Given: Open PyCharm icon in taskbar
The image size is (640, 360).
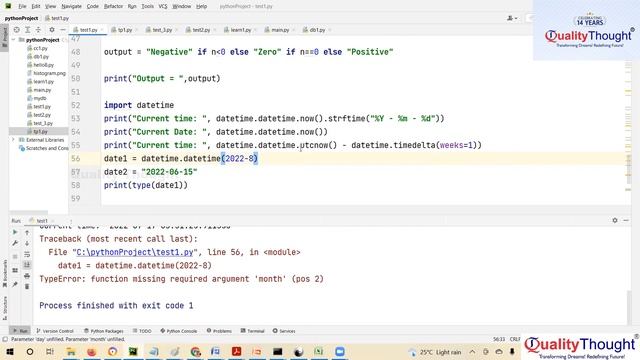Looking at the screenshot, I should [x=133, y=352].
